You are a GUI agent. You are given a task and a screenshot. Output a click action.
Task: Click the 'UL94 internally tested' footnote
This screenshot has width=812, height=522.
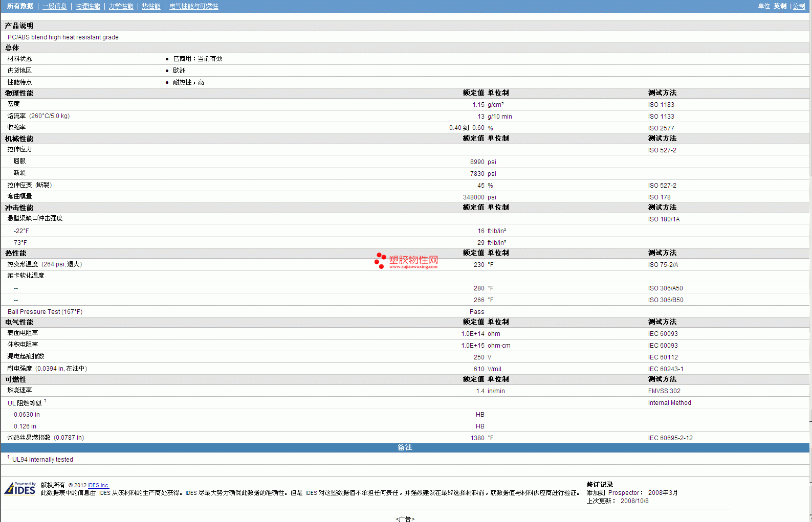coord(42,460)
